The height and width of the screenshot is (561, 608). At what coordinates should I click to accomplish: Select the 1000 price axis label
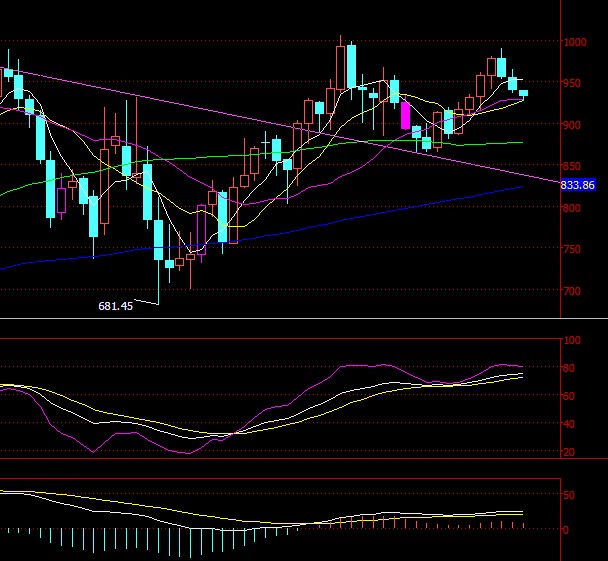575,42
